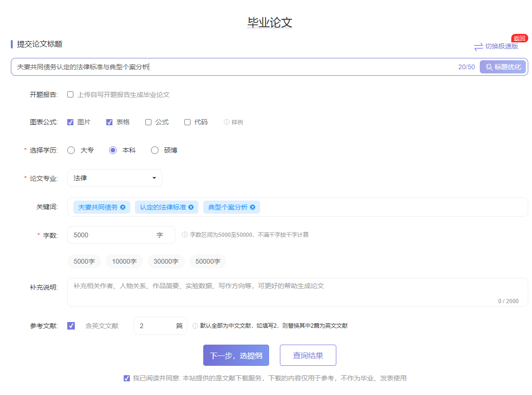Viewport: 532px width, 395px height.
Task: Choose the 5000字 preset
Action: pyautogui.click(x=84, y=261)
